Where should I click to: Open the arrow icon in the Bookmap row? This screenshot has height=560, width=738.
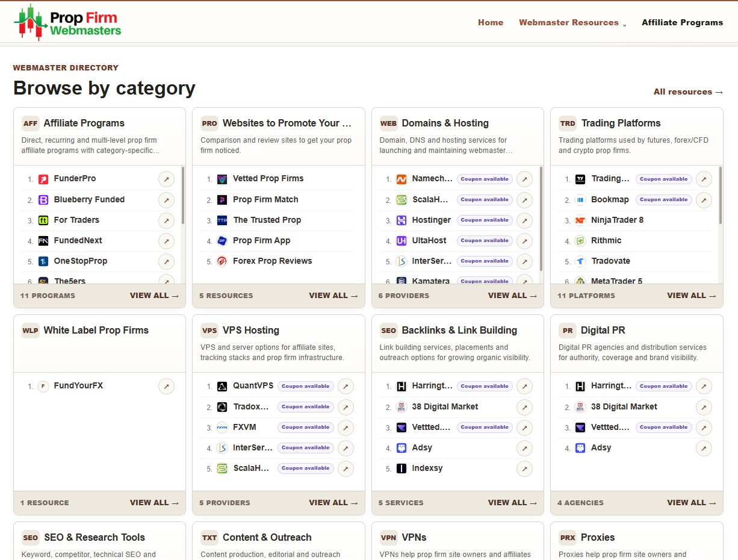(x=704, y=199)
